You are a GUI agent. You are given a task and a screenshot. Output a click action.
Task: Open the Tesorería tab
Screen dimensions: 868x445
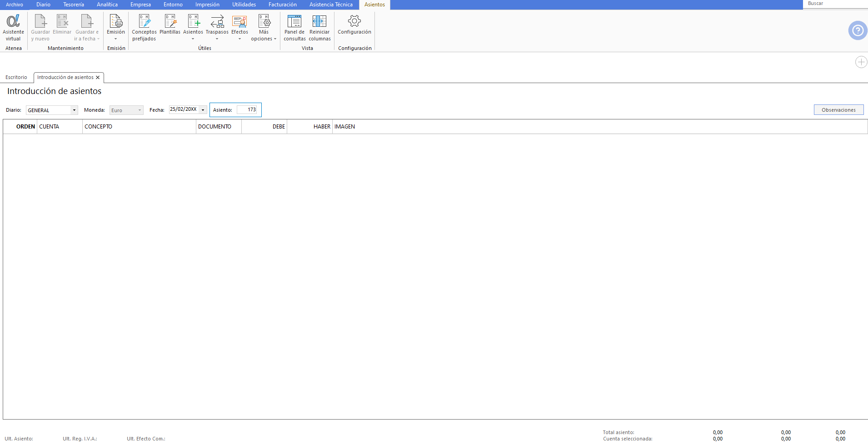click(x=74, y=5)
